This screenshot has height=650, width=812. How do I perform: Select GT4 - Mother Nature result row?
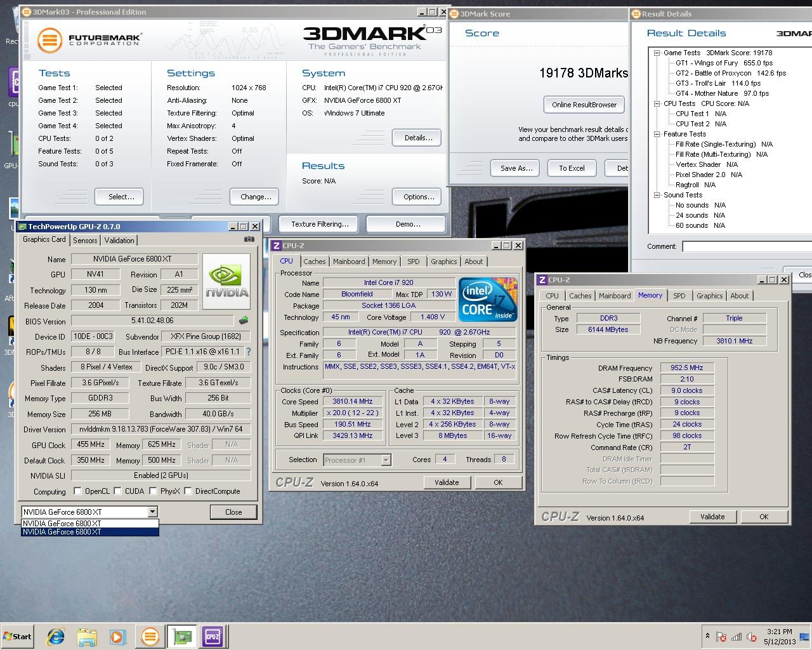[722, 93]
